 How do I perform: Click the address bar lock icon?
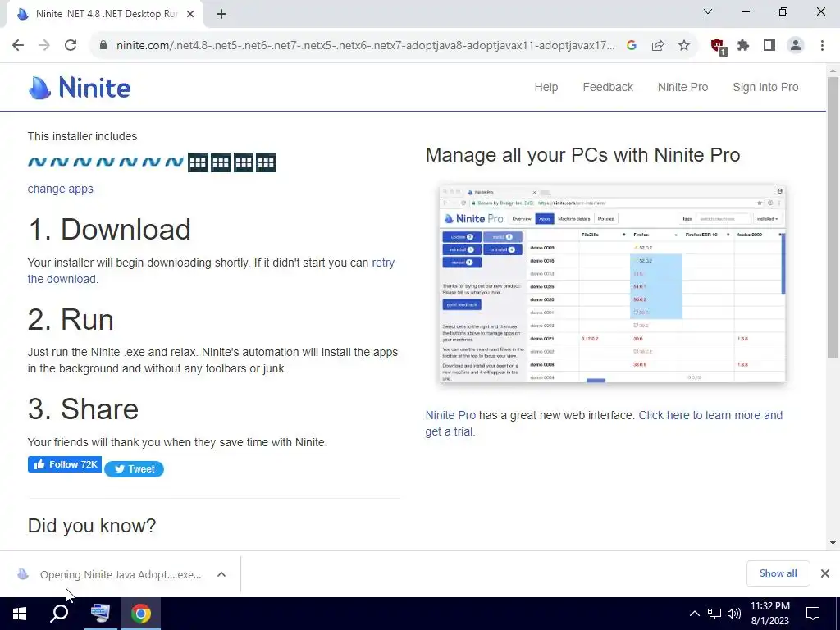pyautogui.click(x=103, y=46)
